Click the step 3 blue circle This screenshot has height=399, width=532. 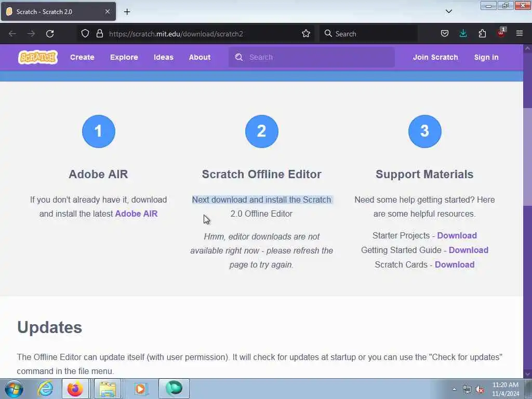coord(425,131)
